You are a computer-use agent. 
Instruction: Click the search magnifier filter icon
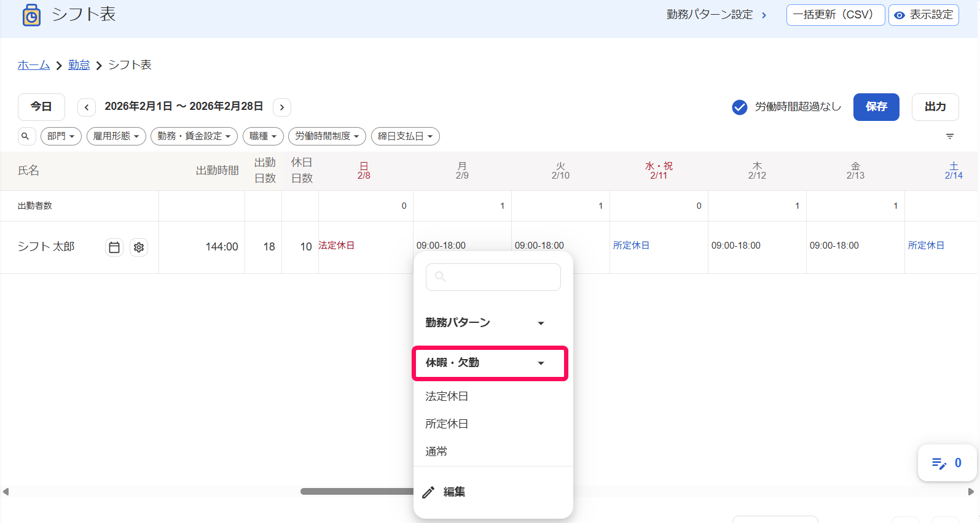click(26, 136)
